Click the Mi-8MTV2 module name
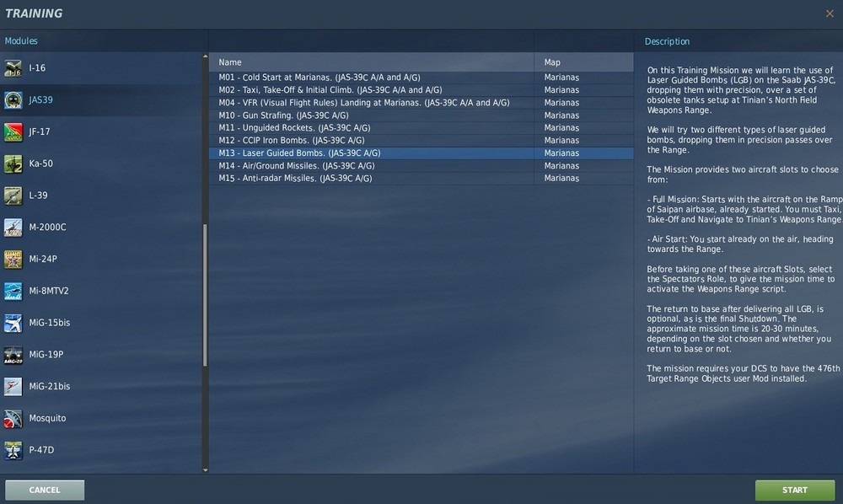The height and width of the screenshot is (504, 843). click(49, 291)
